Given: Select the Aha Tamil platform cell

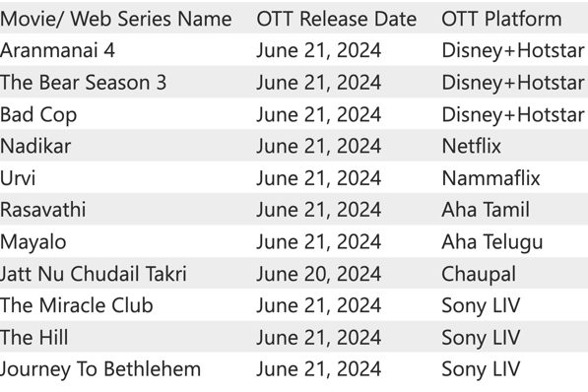Looking at the screenshot, I should 486,210.
